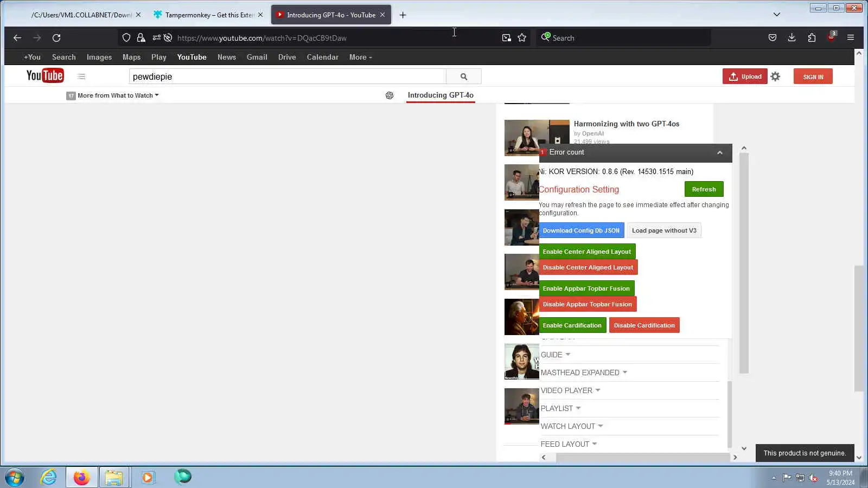
Task: Enable Appbar Topbar Fusion
Action: [586, 288]
